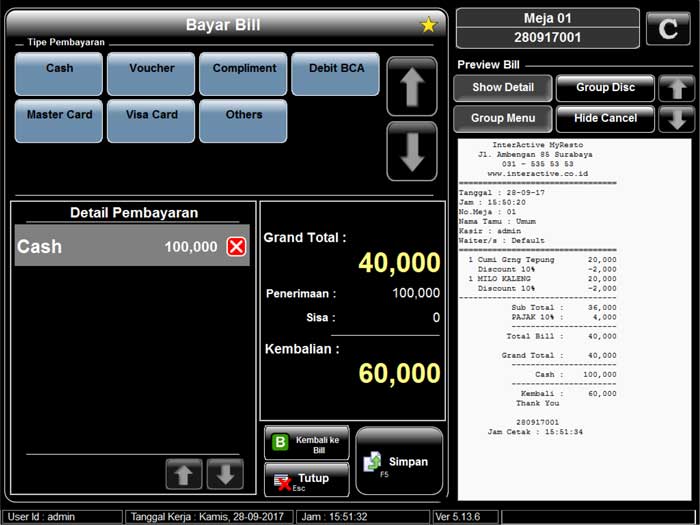Move down in Detail Pembayaran list
The image size is (700, 525).
click(x=225, y=475)
